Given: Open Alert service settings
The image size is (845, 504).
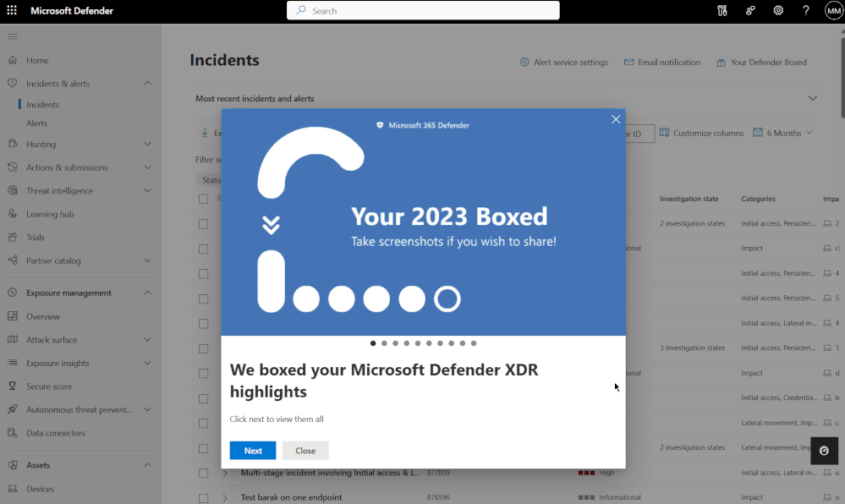Looking at the screenshot, I should point(563,62).
